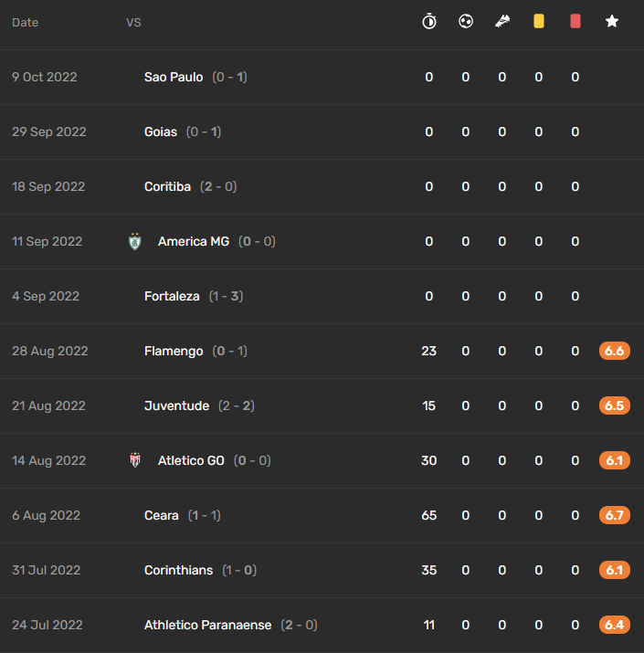Click the minutes played stopwatch icon
The height and width of the screenshot is (653, 644).
(429, 21)
